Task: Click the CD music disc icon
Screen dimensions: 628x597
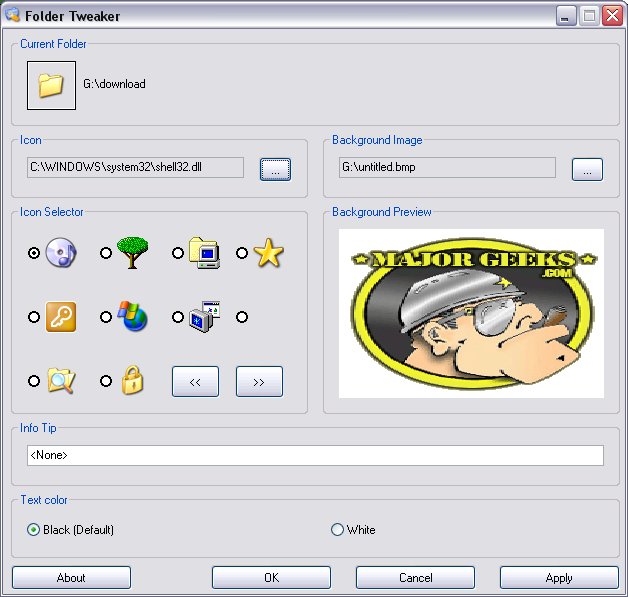Action: tap(61, 253)
